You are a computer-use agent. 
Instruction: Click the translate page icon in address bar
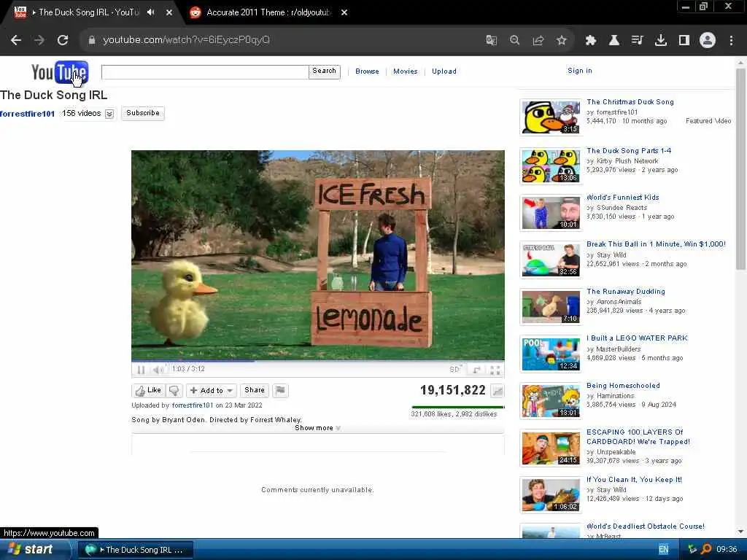point(491,41)
